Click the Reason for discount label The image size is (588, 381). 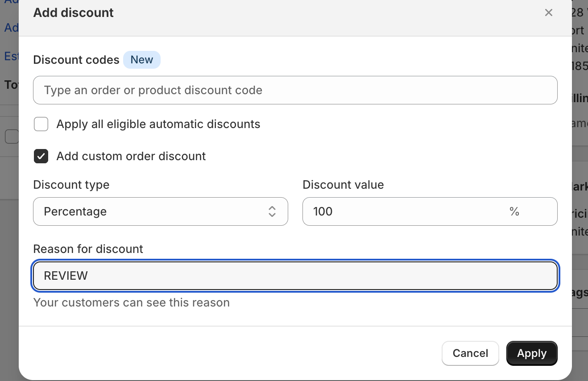coord(88,249)
